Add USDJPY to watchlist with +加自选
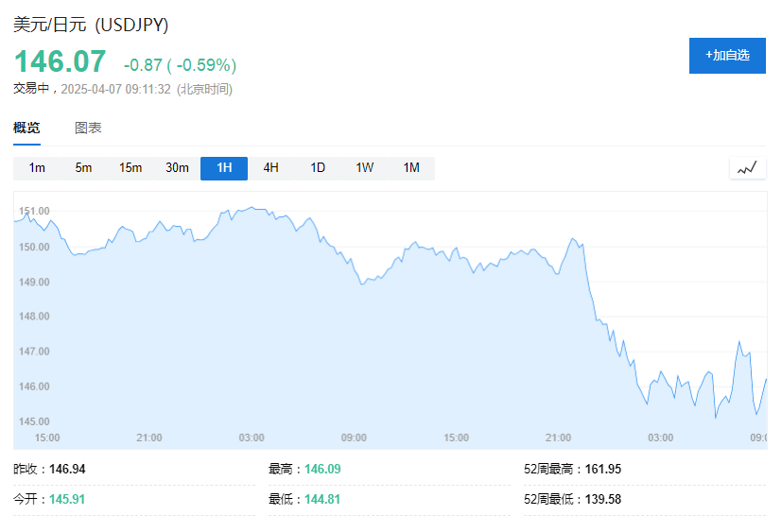This screenshot has width=782, height=532. coord(727,56)
